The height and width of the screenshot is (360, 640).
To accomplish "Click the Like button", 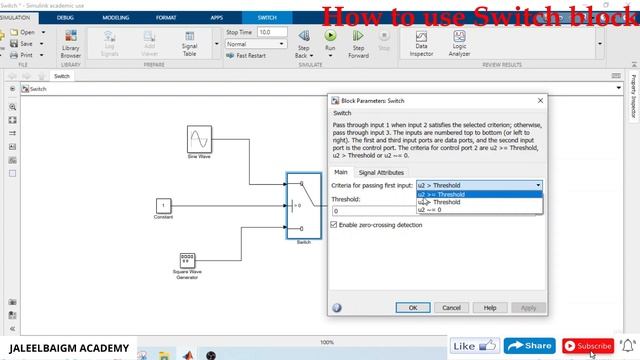I will 475,346.
